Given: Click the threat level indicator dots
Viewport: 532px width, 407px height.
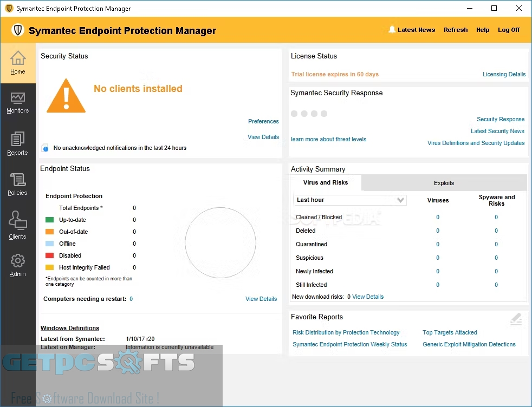Looking at the screenshot, I should [309, 114].
